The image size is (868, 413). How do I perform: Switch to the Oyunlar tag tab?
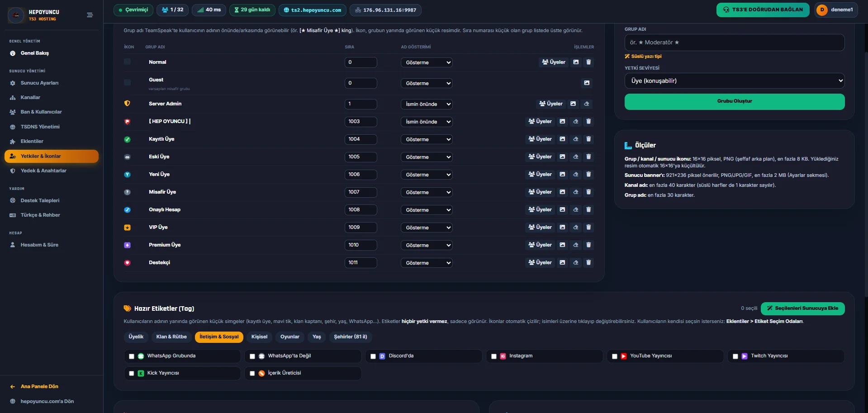(x=290, y=337)
